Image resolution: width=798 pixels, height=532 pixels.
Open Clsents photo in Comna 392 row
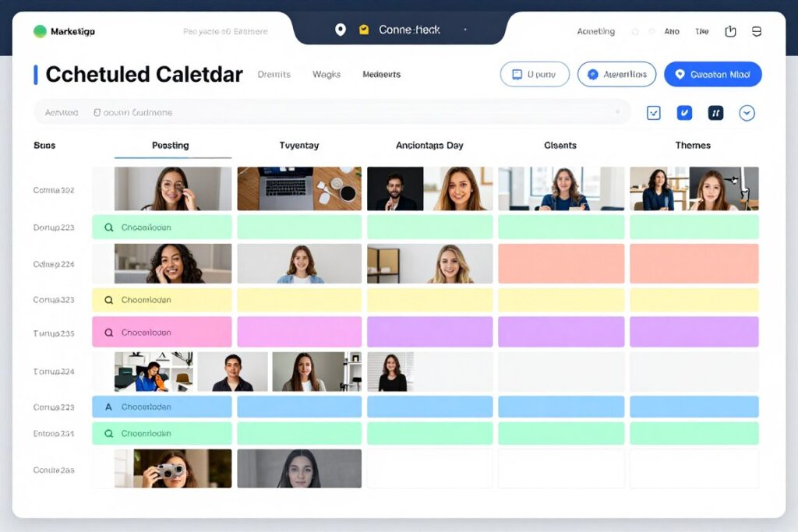coord(561,188)
